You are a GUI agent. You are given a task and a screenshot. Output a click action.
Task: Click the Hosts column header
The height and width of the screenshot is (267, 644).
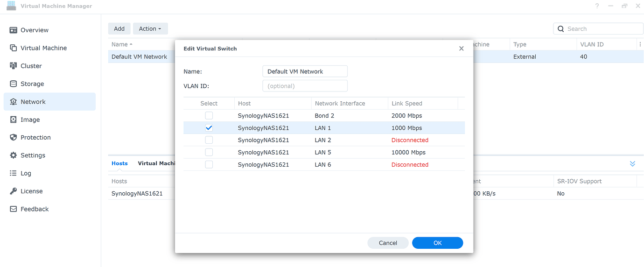(x=119, y=181)
